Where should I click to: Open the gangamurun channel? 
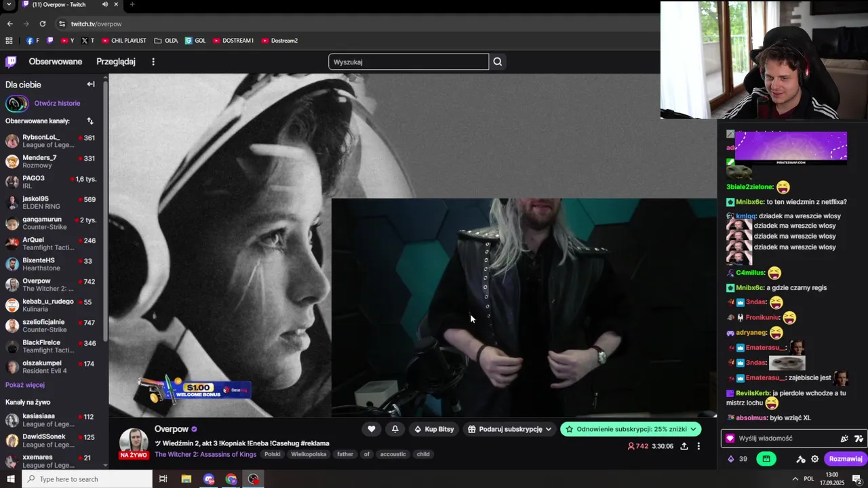(x=53, y=223)
